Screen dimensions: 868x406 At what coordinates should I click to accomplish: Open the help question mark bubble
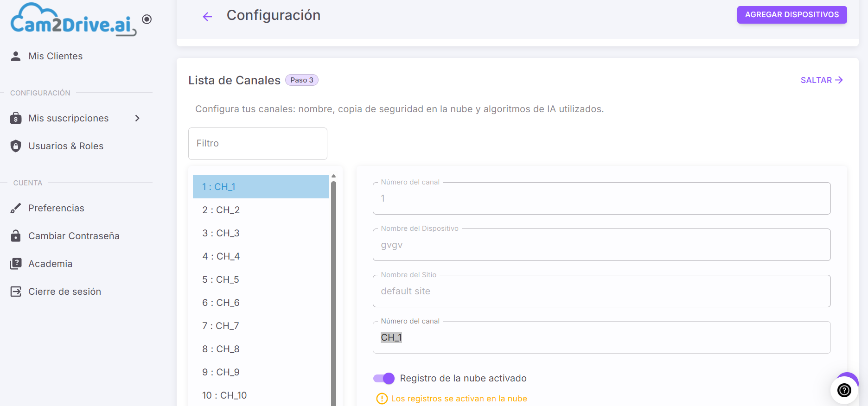(844, 390)
